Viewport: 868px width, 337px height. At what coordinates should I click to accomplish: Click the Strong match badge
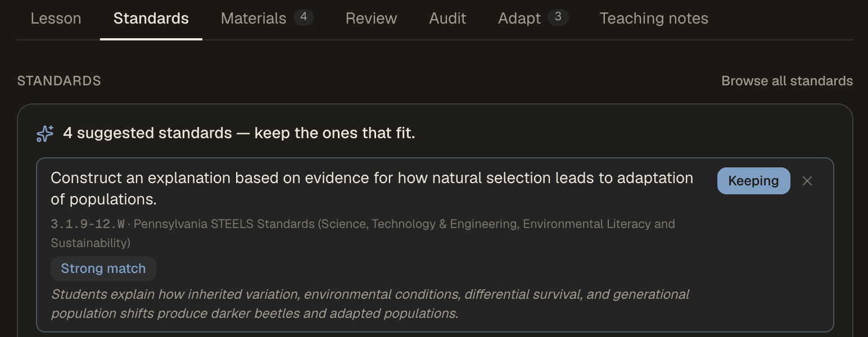point(103,268)
